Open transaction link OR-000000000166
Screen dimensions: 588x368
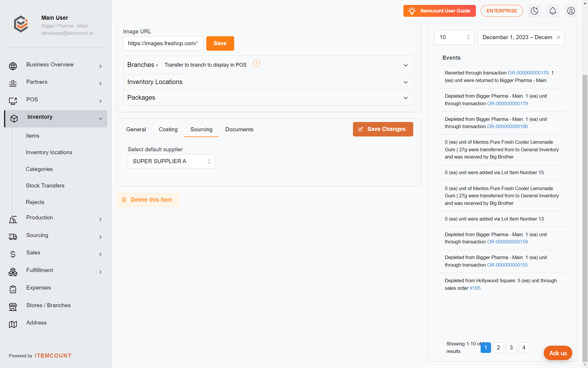pos(507,127)
